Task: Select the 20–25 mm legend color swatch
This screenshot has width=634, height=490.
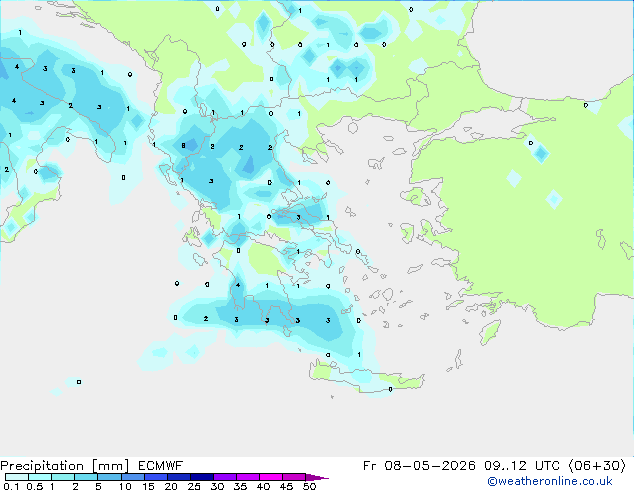Action: [x=178, y=477]
